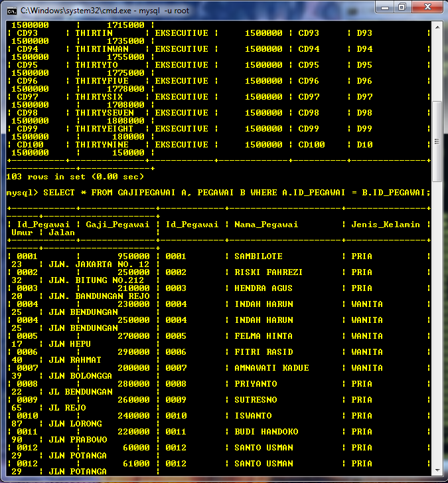Click the Umur column header
448x483 pixels.
(x=22, y=233)
